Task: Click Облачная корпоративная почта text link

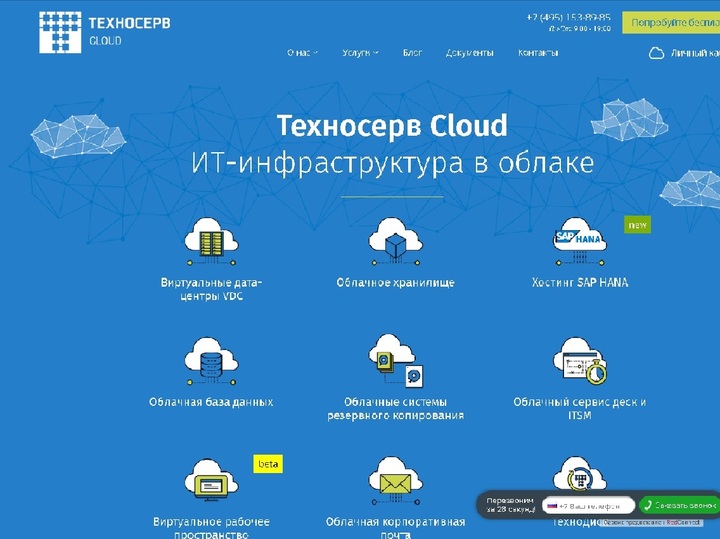Action: pyautogui.click(x=395, y=528)
